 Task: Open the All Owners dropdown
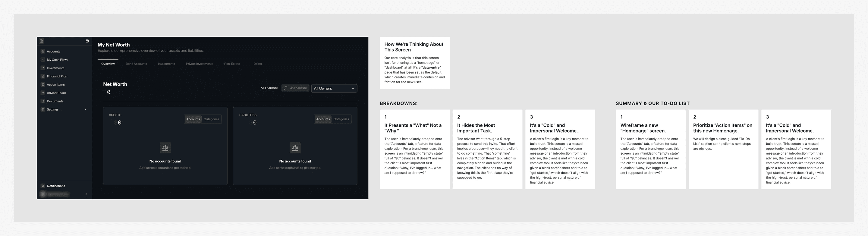click(334, 88)
